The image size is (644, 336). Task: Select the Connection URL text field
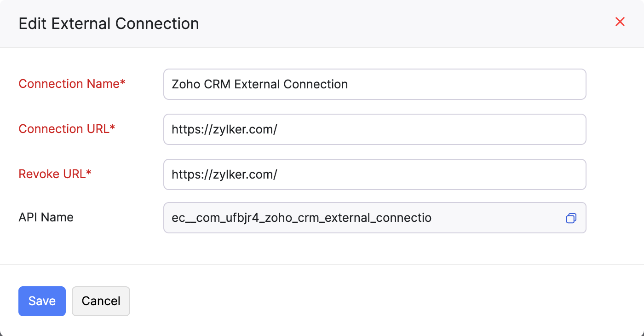pos(375,129)
